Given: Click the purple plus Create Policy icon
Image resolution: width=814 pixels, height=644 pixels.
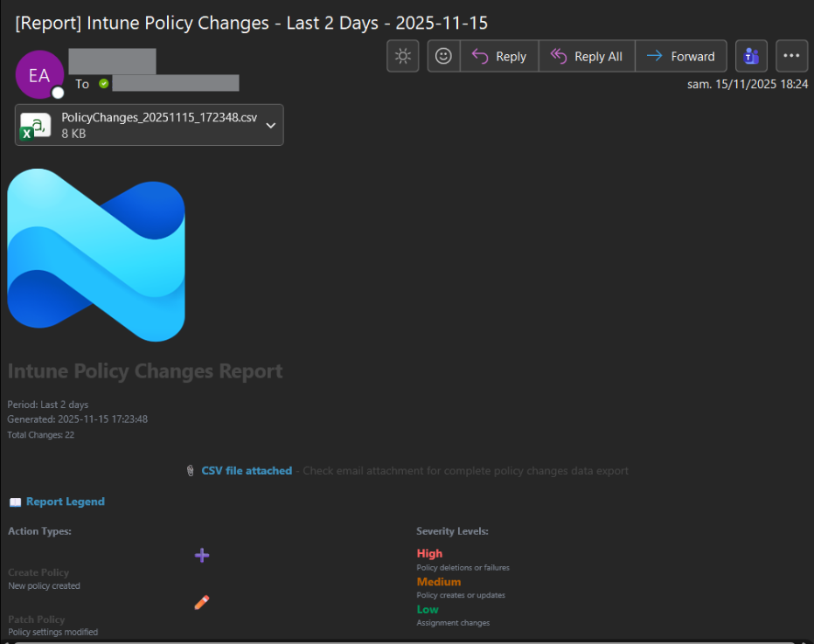Looking at the screenshot, I should pyautogui.click(x=202, y=555).
